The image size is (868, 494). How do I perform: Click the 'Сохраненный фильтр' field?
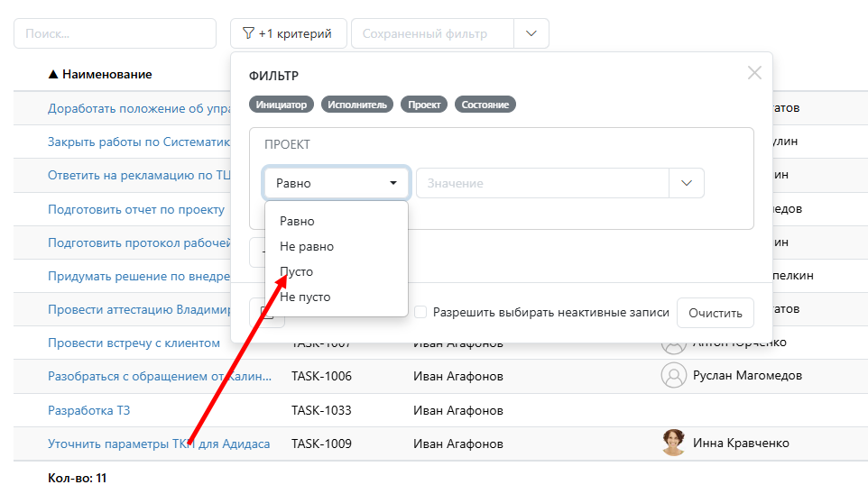tap(432, 33)
